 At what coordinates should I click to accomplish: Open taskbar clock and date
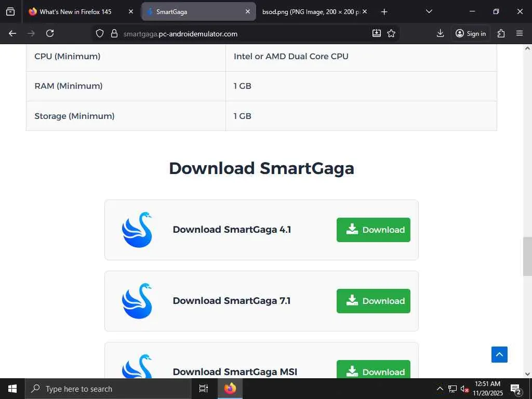pyautogui.click(x=488, y=389)
